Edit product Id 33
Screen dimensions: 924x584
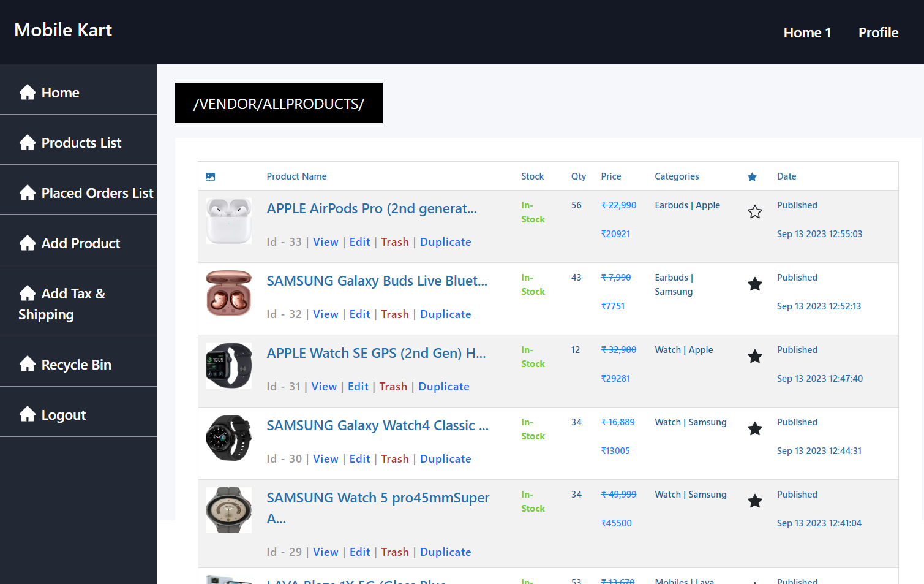(x=359, y=242)
